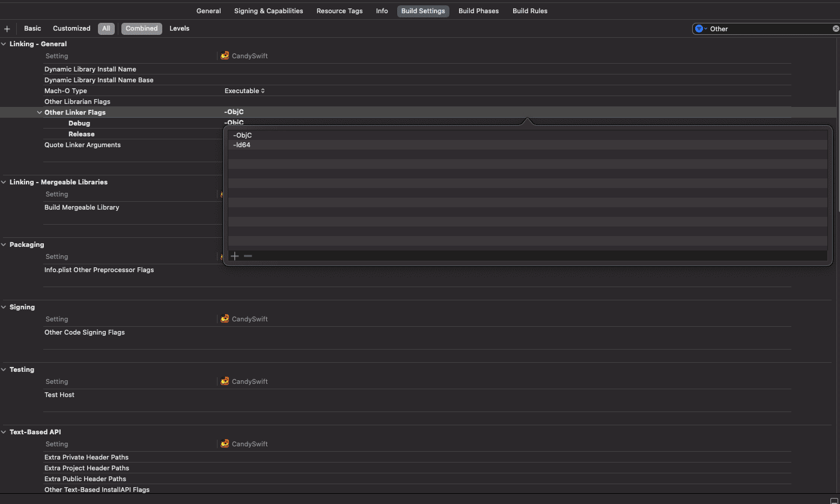Add a new build setting with plus icon

pyautogui.click(x=7, y=29)
